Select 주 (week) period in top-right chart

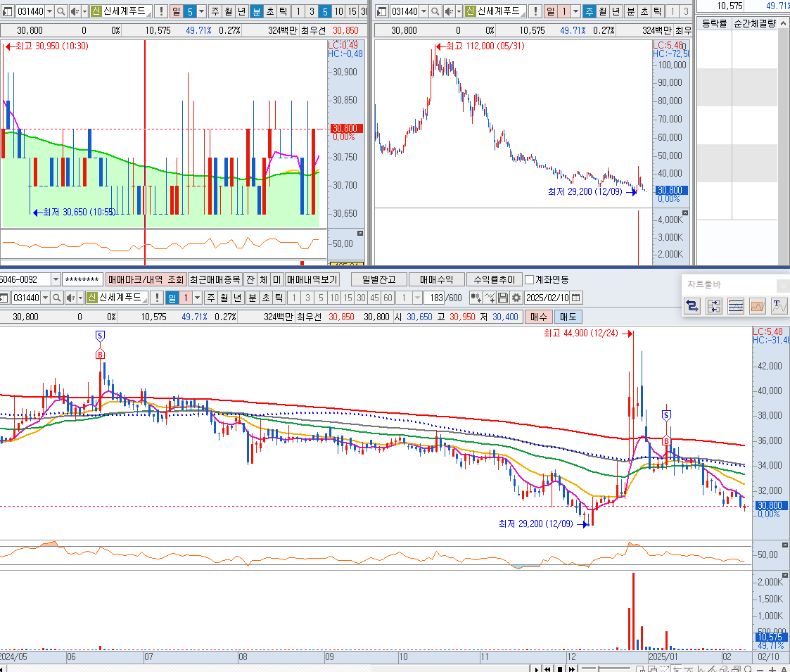click(x=589, y=11)
